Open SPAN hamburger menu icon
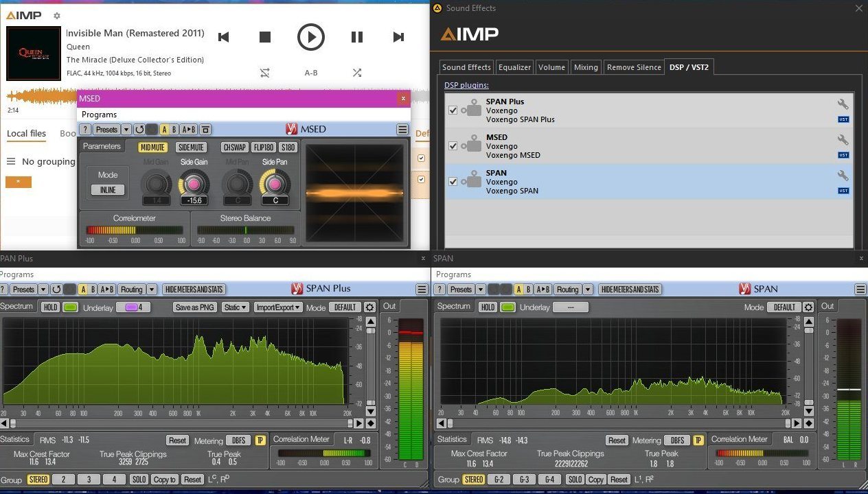The image size is (868, 494). (860, 290)
